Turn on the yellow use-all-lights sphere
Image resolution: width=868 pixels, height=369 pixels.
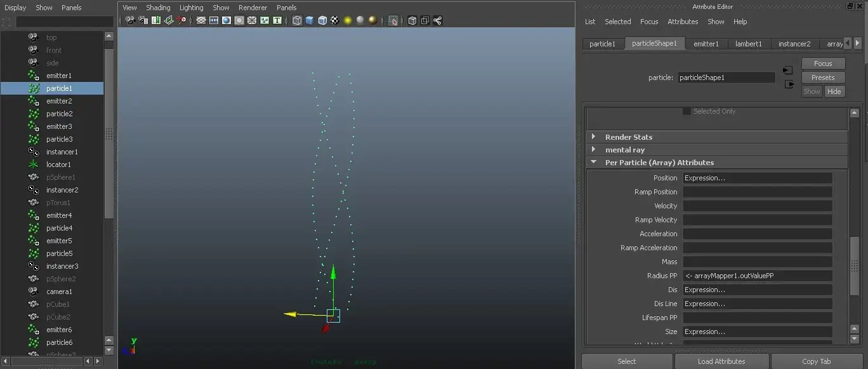coord(348,20)
